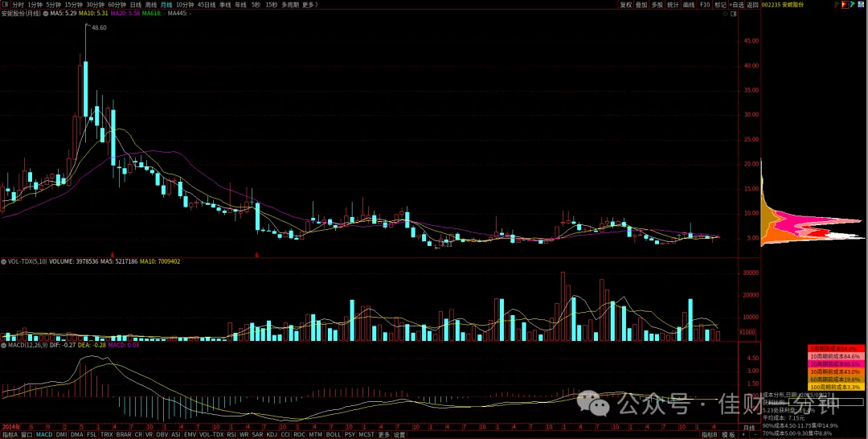Click the orange 60周期前成本 legend swatch
Image resolution: width=868 pixels, height=439 pixels.
837,380
